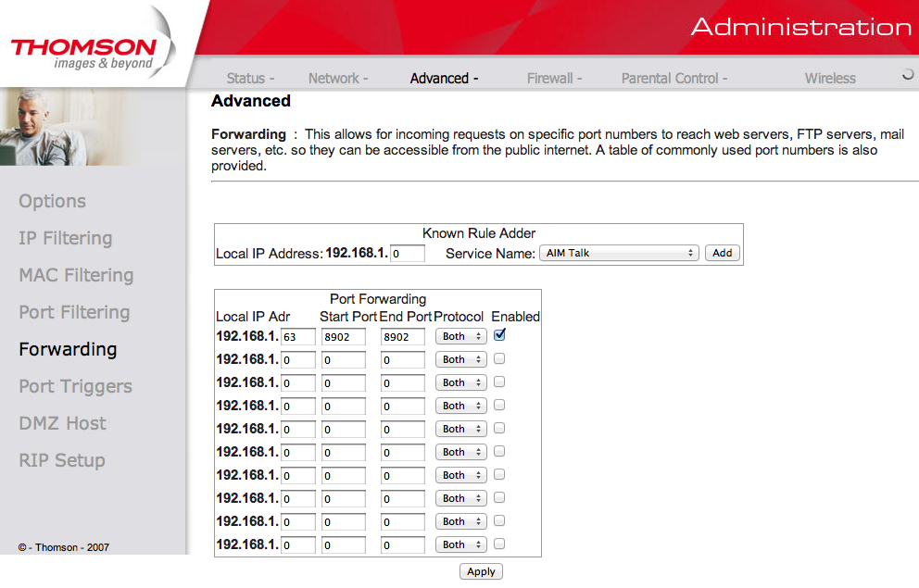Click the second row End Port field

pos(403,360)
